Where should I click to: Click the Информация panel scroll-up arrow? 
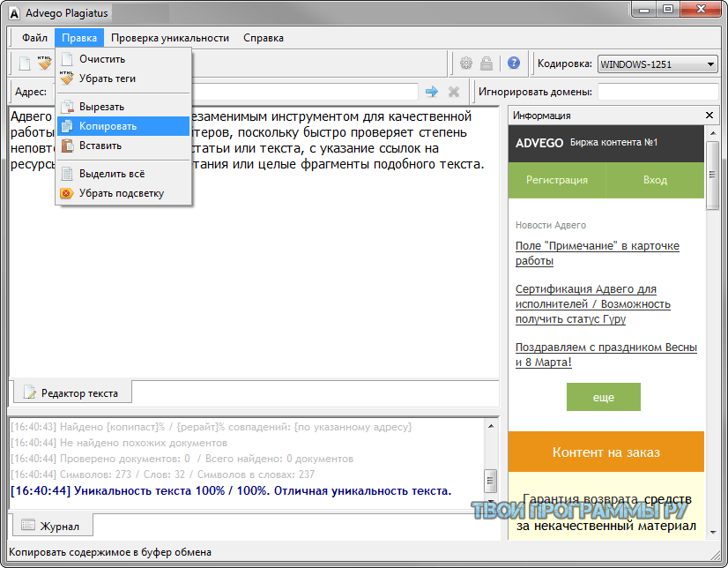(713, 134)
